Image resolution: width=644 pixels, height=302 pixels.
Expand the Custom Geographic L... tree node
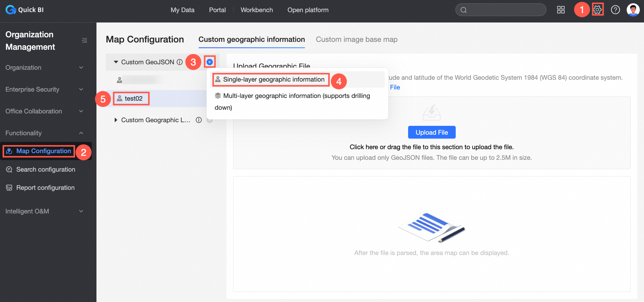click(116, 120)
